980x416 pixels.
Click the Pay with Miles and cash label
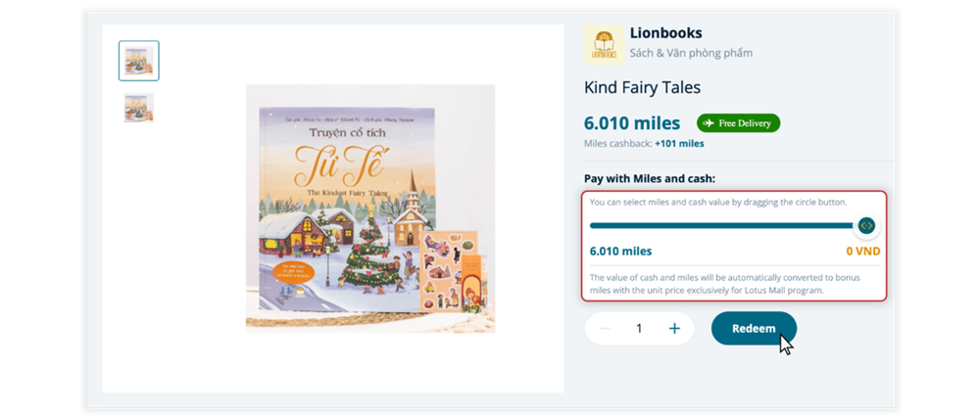click(650, 178)
